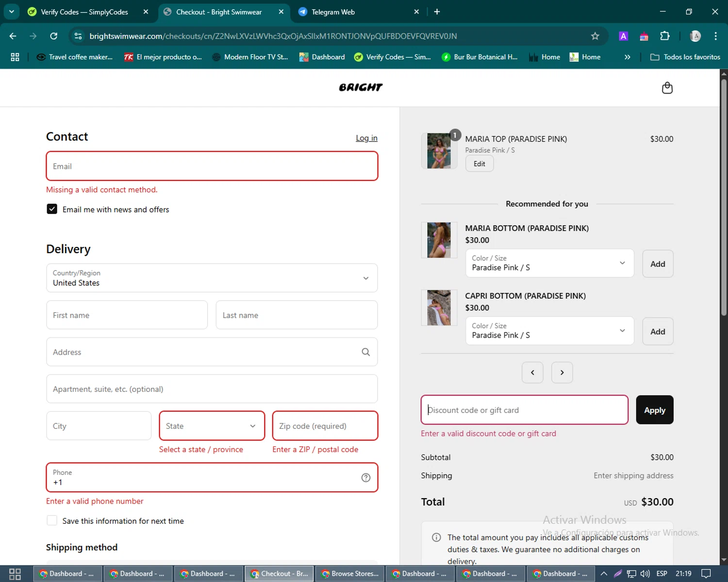Viewport: 728px width, 582px height.
Task: Go back to the previous page
Action: 13,36
